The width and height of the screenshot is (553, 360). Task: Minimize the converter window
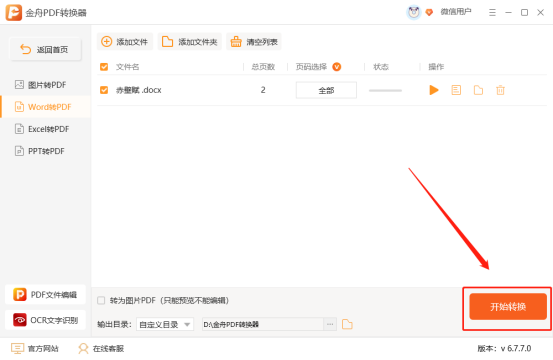point(508,13)
